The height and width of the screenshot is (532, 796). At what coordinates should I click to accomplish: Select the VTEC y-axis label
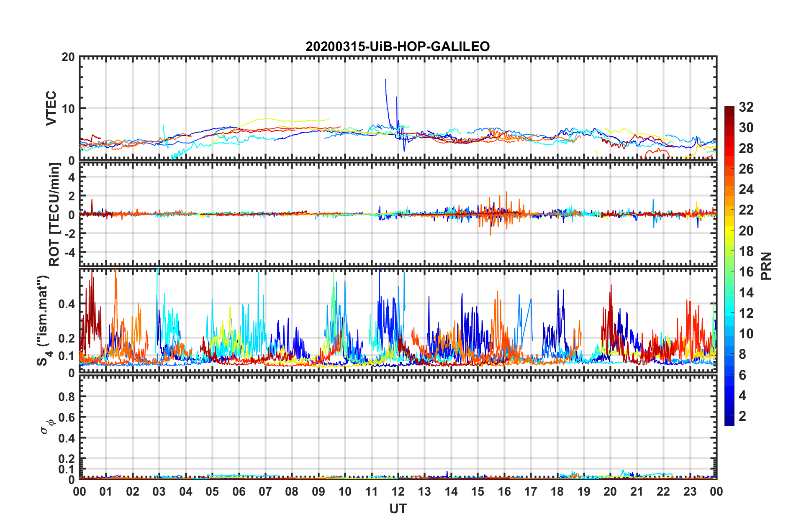[51, 108]
